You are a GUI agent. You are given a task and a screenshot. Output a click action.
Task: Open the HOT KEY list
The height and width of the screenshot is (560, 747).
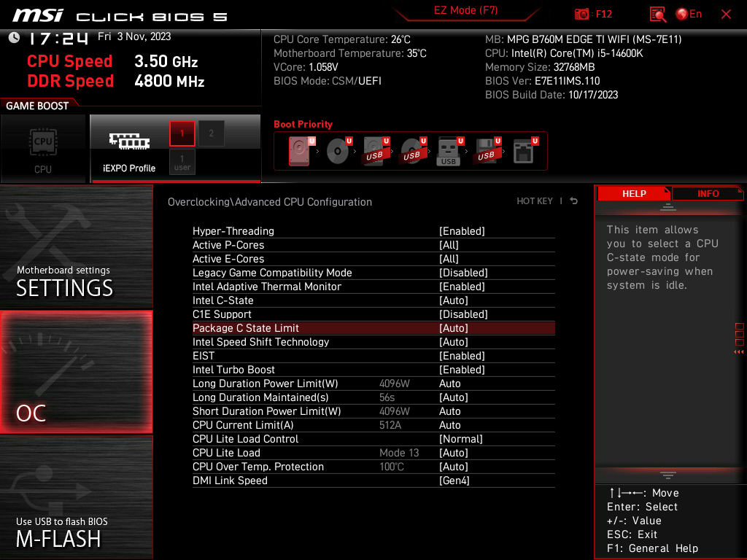click(535, 201)
